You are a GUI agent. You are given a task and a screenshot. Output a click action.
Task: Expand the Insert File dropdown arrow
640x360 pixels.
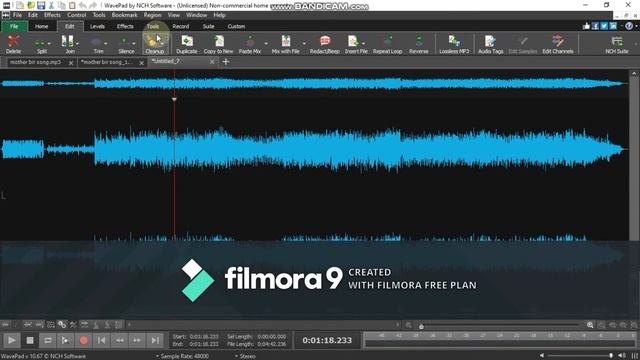364,44
